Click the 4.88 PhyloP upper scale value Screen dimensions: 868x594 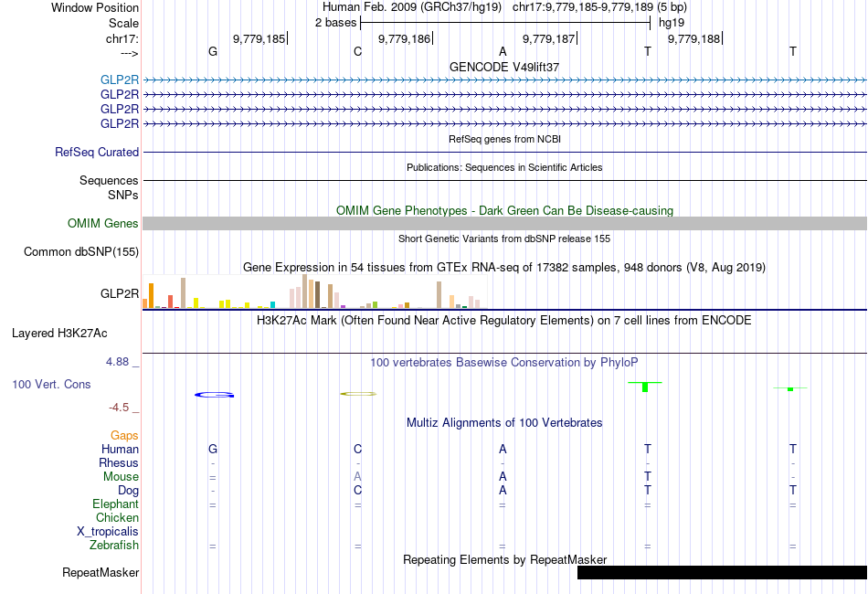[x=117, y=362]
